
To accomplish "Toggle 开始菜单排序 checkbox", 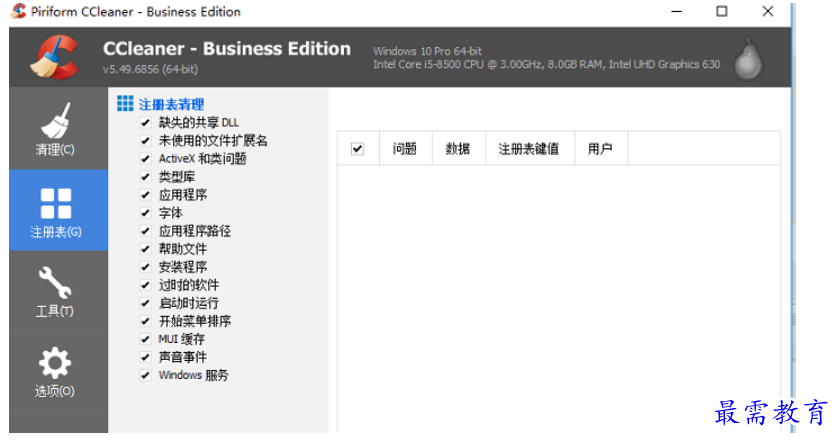I will 145,321.
